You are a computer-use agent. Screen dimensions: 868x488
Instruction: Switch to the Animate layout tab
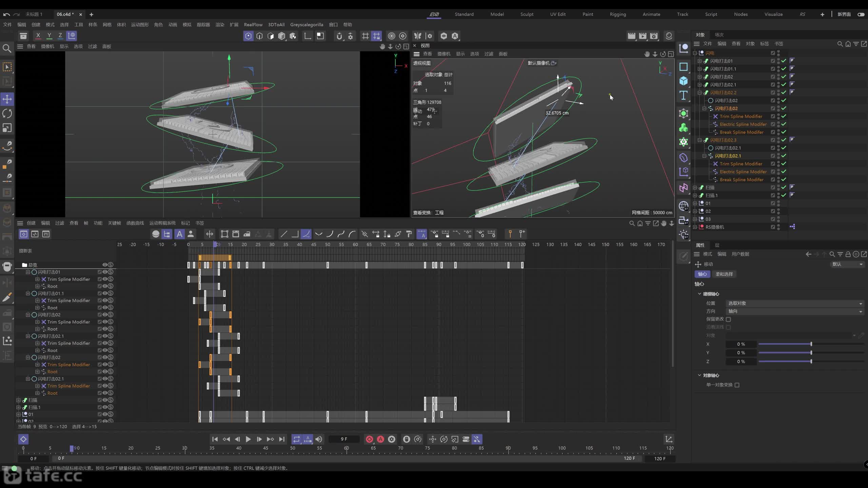coord(651,14)
